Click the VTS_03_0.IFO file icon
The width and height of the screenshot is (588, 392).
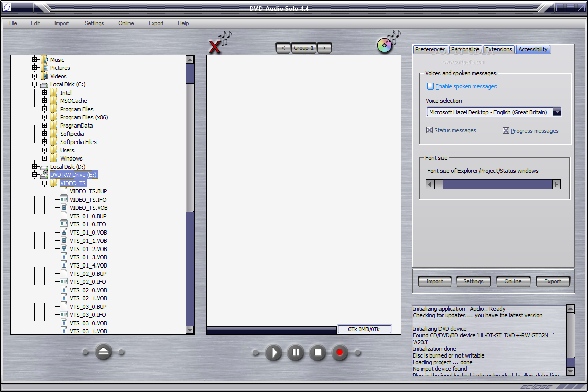pyautogui.click(x=64, y=315)
